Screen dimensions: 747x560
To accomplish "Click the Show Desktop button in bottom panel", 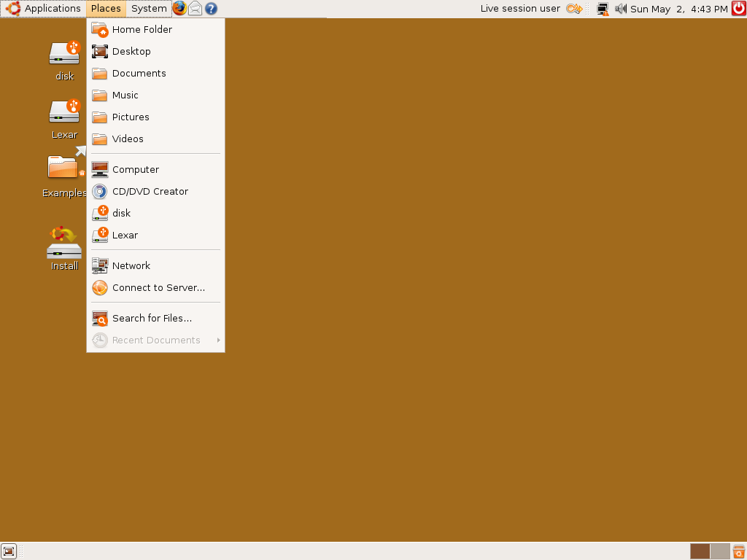I will (x=9, y=551).
